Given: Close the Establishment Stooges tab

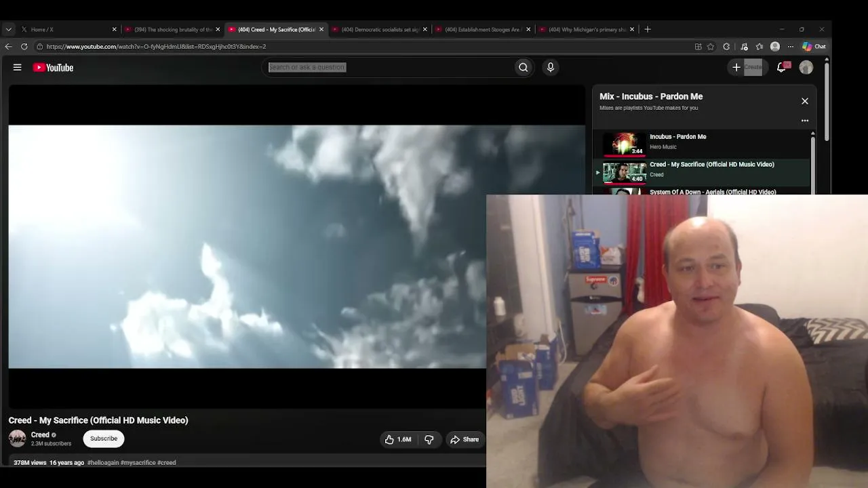Looking at the screenshot, I should tap(528, 30).
